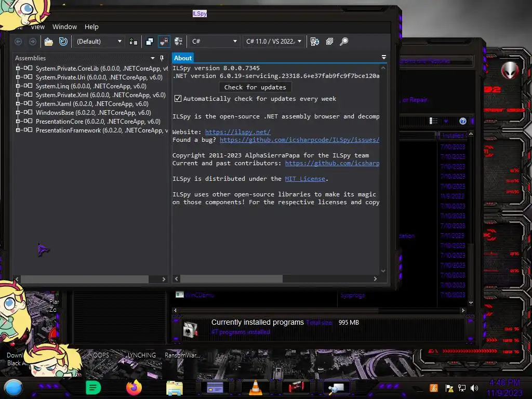Open the Window menu

pos(64,27)
